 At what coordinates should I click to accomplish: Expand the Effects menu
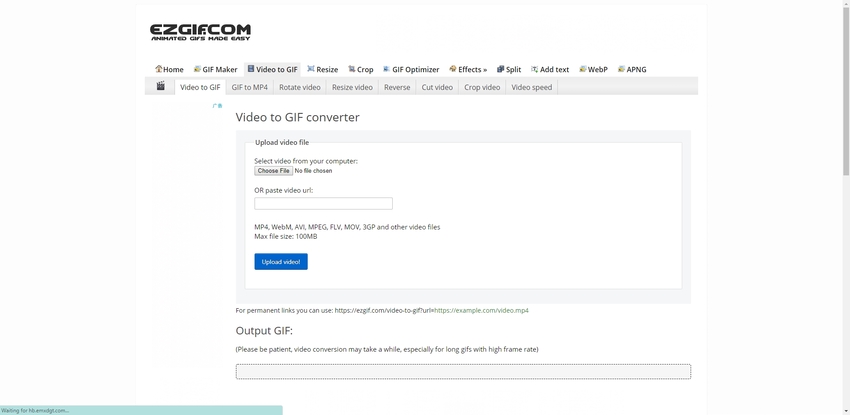pyautogui.click(x=468, y=70)
